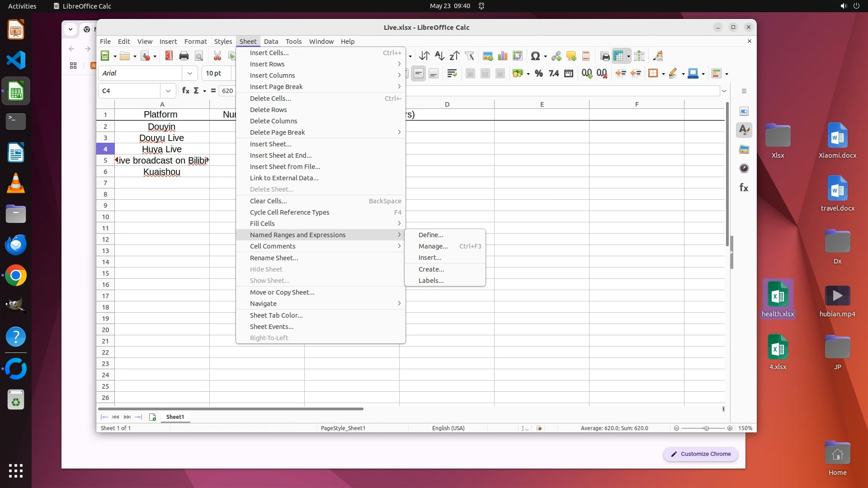Expand the Name Box dropdown
The height and width of the screenshot is (488, 868).
(x=168, y=91)
